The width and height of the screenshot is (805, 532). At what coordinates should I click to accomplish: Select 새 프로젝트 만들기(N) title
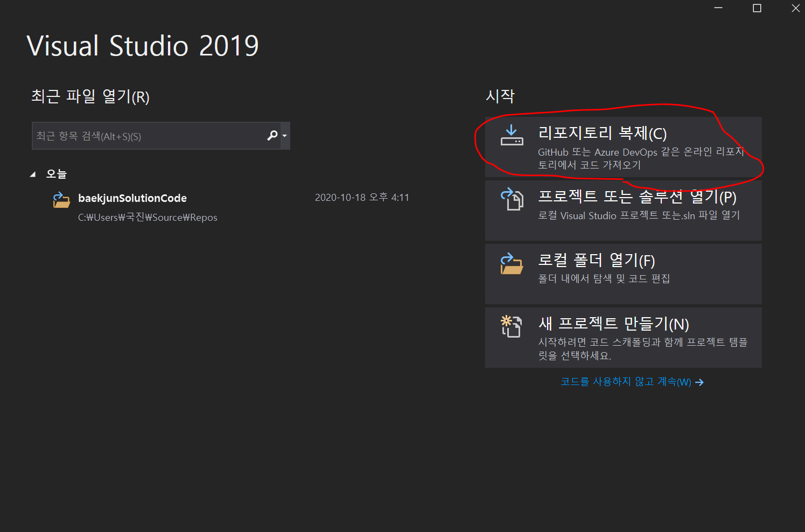(614, 324)
